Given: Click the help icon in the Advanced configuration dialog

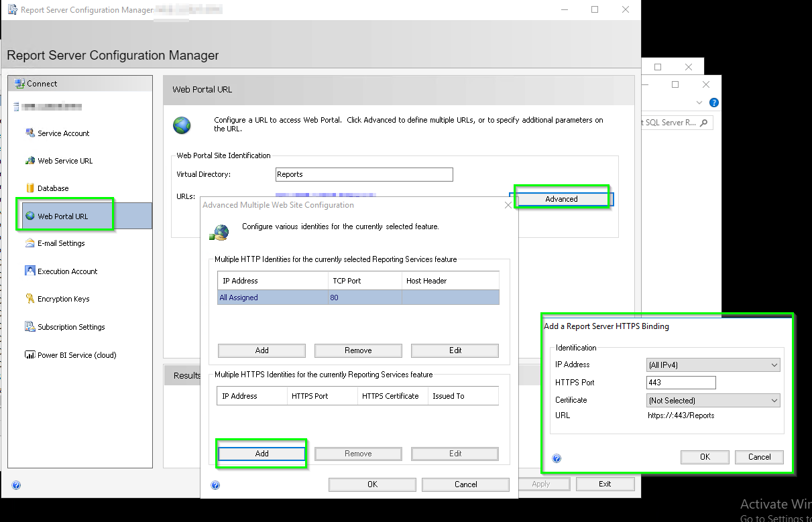Looking at the screenshot, I should pos(215,485).
